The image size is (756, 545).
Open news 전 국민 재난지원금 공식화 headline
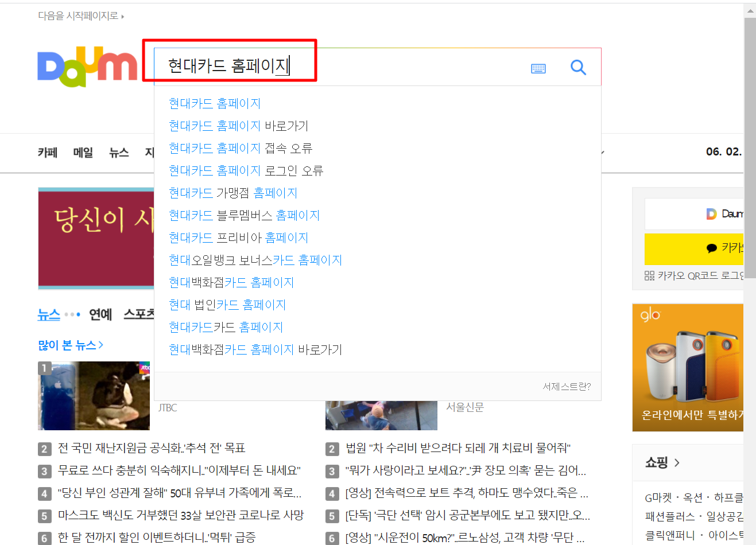click(152, 448)
